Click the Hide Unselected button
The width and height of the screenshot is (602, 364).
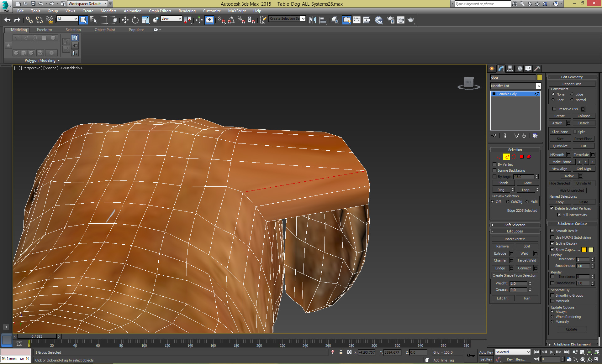pos(572,190)
